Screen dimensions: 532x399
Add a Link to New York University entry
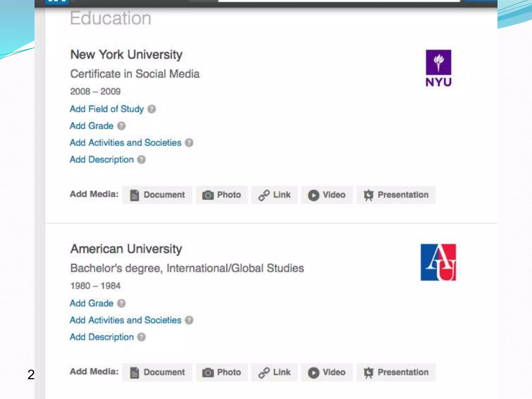274,195
